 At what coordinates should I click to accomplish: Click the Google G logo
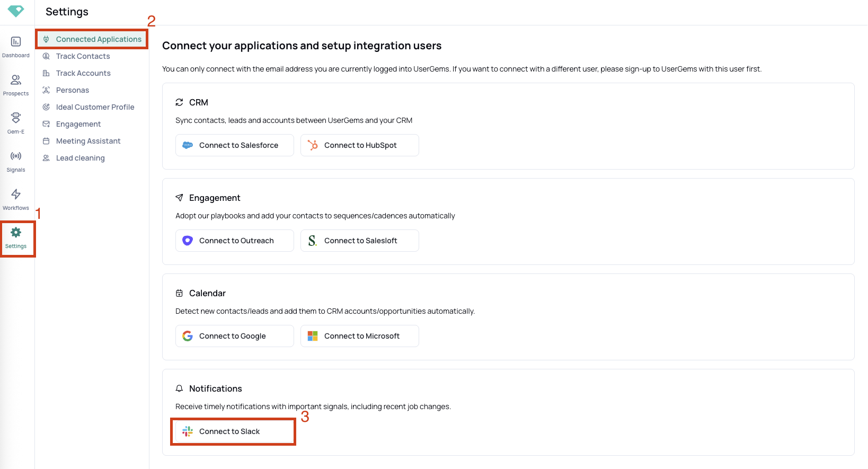[x=188, y=336]
